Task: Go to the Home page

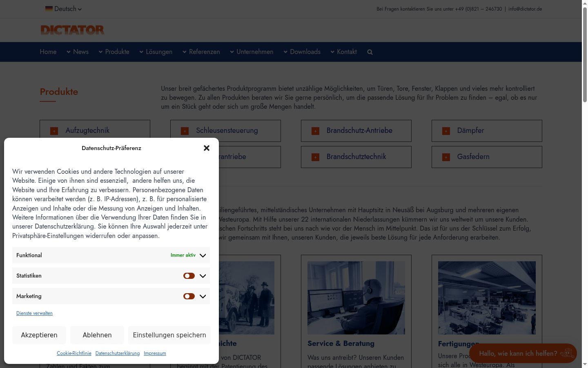Action: (48, 52)
